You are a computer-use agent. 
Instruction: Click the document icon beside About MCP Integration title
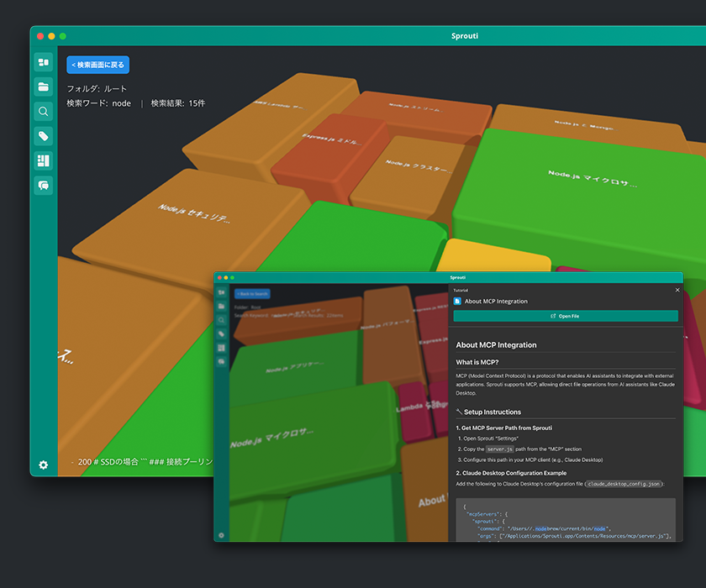(x=458, y=301)
